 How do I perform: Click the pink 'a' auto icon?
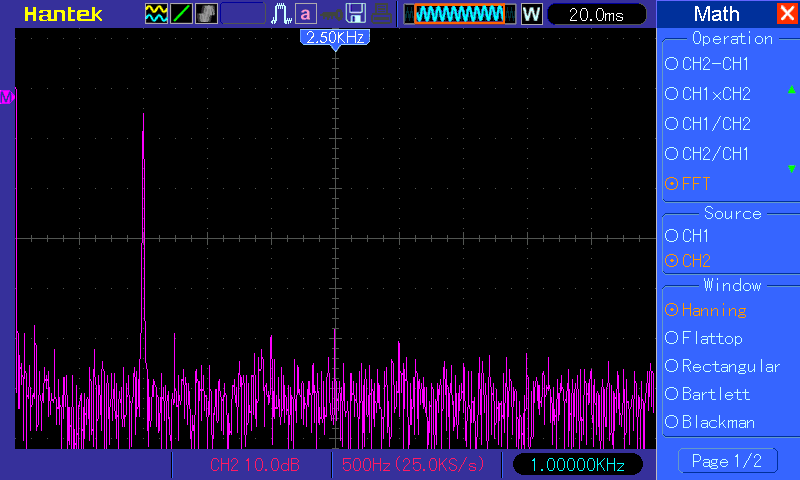click(306, 14)
